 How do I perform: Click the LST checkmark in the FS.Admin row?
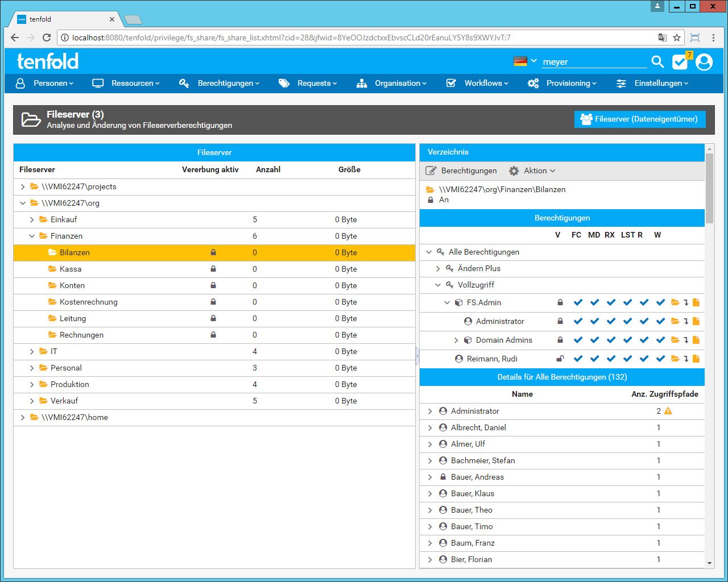(x=628, y=302)
